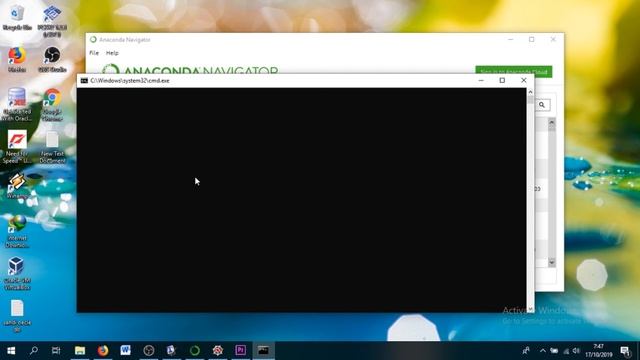Open the cmd.exe title bar system icon

point(84,81)
